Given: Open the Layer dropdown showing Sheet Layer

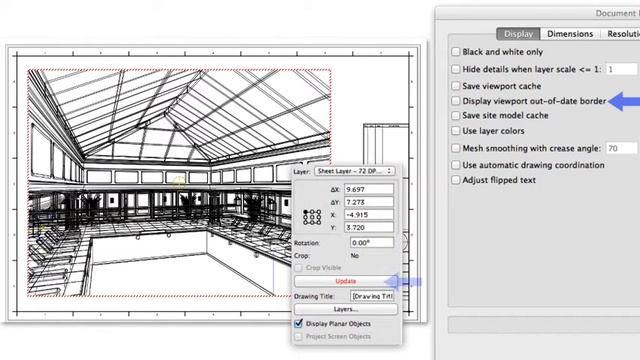Looking at the screenshot, I should 354,171.
